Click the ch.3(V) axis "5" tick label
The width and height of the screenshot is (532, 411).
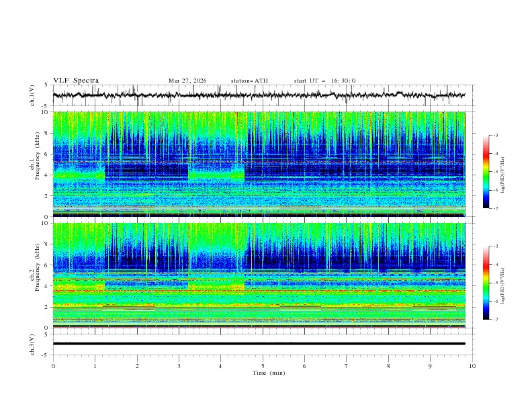pyautogui.click(x=46, y=334)
